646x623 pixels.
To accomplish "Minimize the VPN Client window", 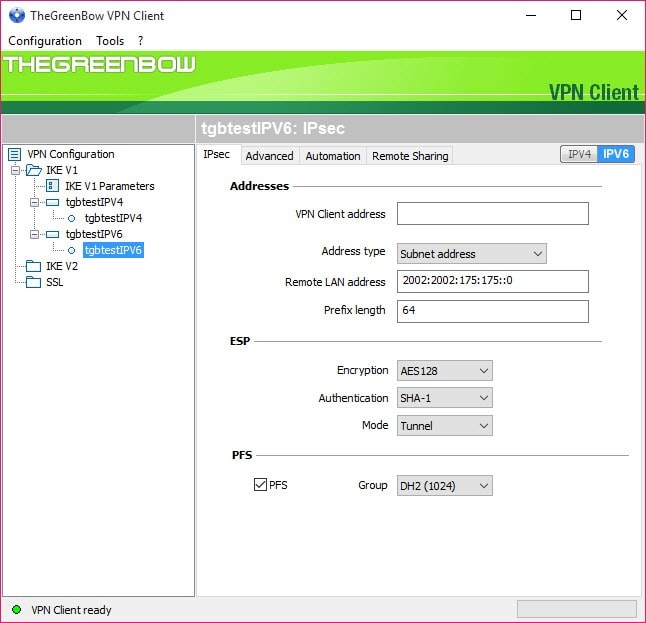I will (531, 16).
